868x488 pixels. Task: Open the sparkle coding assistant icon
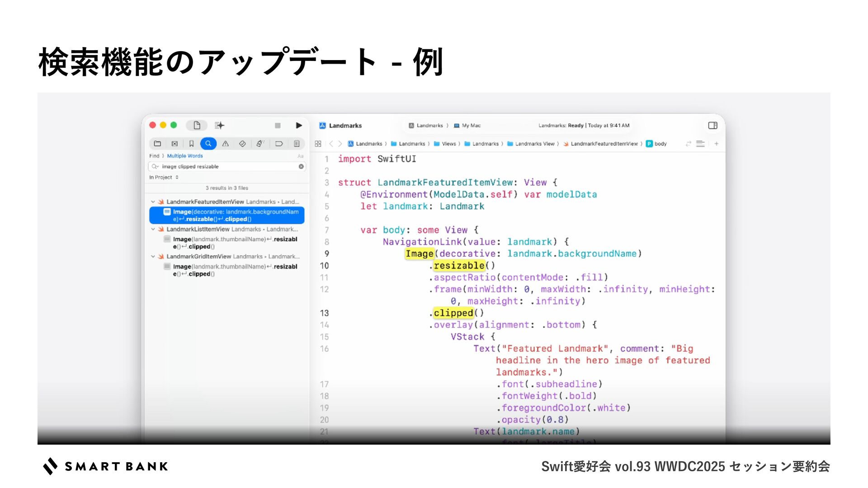(x=219, y=125)
